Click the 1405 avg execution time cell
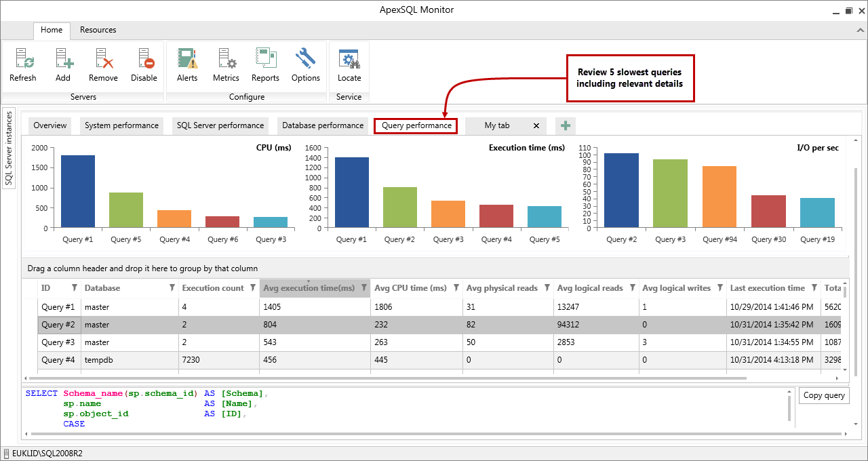868x461 pixels. (315, 307)
